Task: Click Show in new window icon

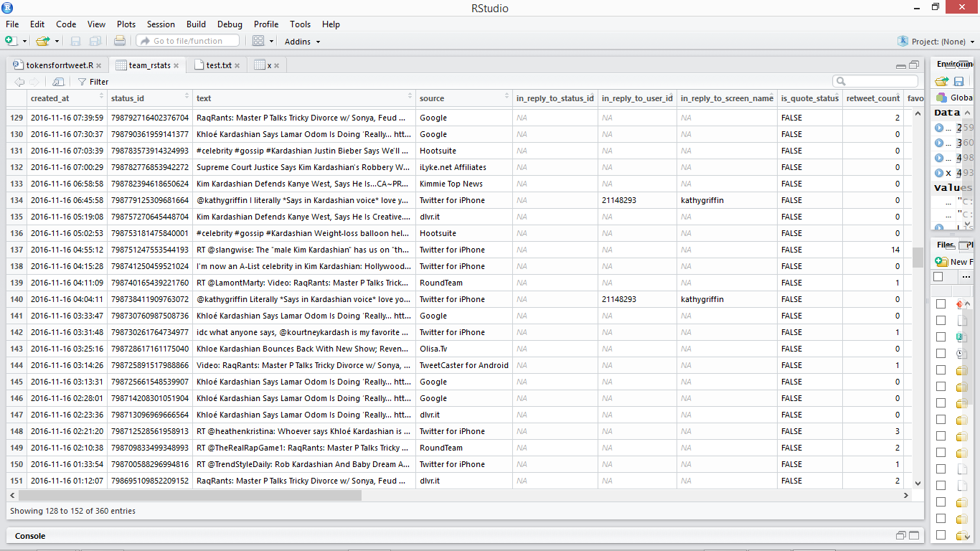Action: (x=59, y=82)
